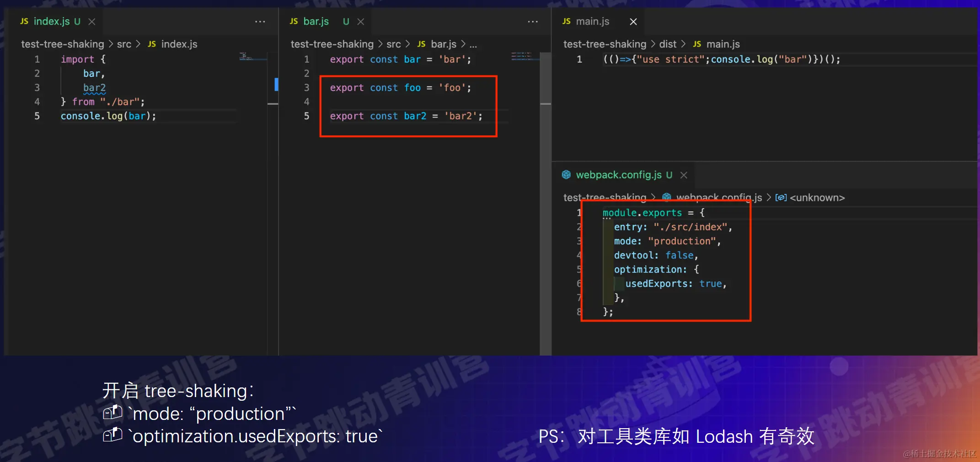Click the minified code line in main.js
This screenshot has width=980, height=462.
[722, 59]
